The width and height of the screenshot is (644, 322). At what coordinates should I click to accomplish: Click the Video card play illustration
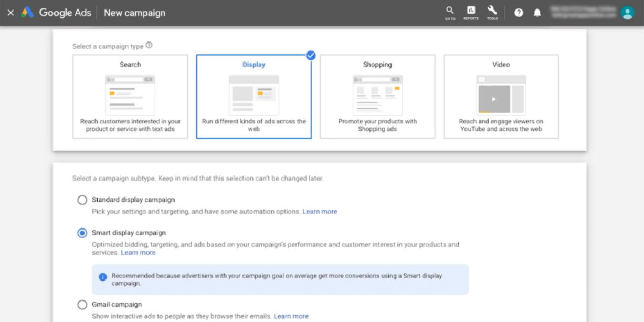pyautogui.click(x=501, y=95)
